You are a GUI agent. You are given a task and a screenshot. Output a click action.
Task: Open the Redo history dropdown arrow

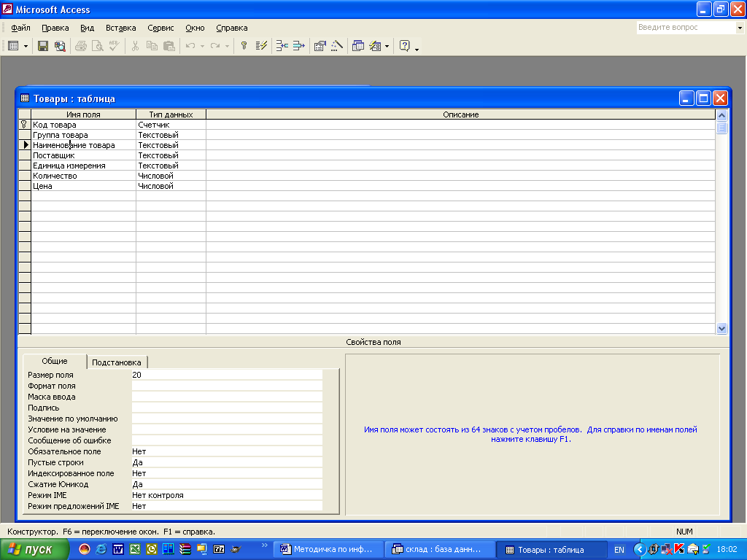[x=228, y=46]
